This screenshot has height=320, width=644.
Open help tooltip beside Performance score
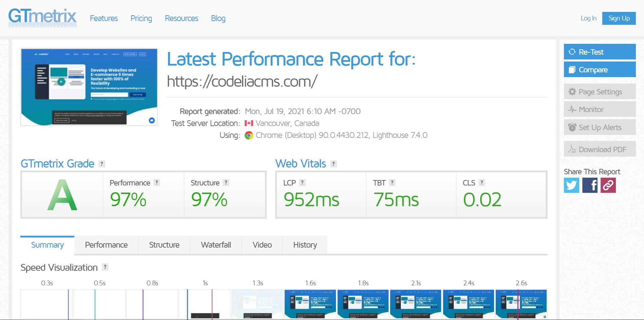point(156,183)
